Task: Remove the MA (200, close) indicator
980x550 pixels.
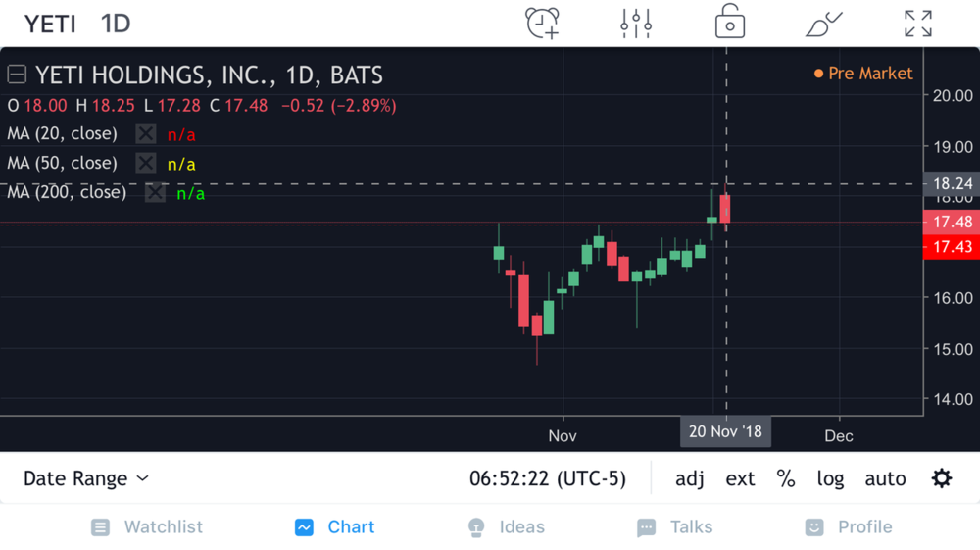Action: (x=155, y=192)
